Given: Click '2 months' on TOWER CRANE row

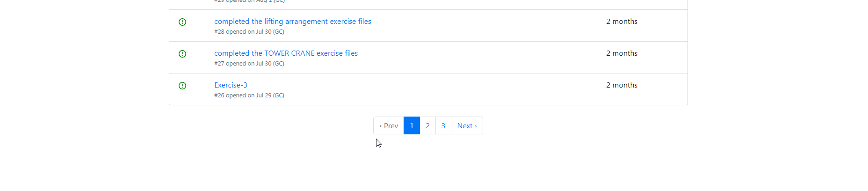Looking at the screenshot, I should pyautogui.click(x=622, y=53).
